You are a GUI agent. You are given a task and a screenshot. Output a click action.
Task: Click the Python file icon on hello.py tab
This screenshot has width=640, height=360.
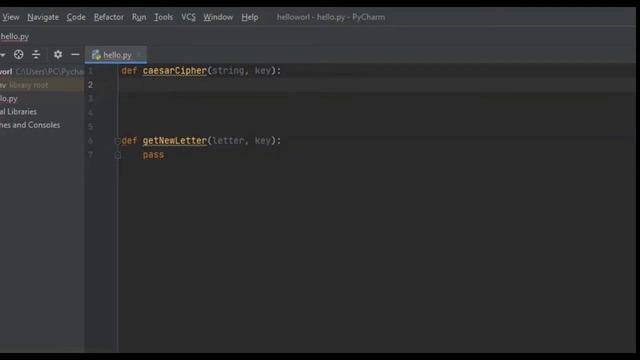[x=96, y=55]
